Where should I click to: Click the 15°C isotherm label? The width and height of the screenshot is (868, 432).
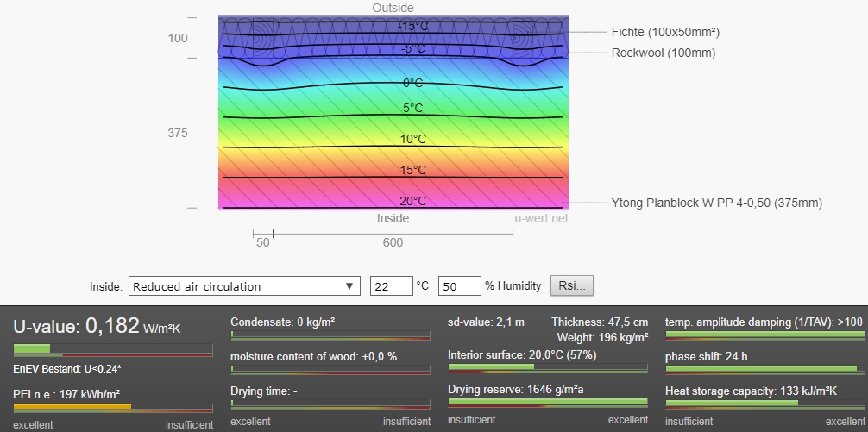click(x=413, y=171)
